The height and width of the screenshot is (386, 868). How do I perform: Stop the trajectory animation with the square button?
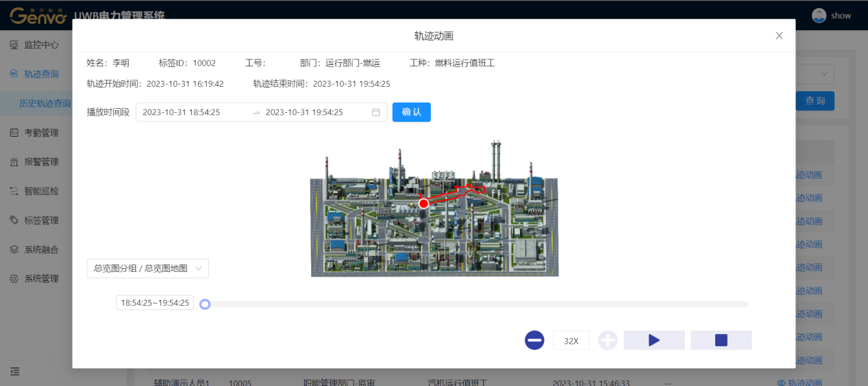click(x=721, y=340)
